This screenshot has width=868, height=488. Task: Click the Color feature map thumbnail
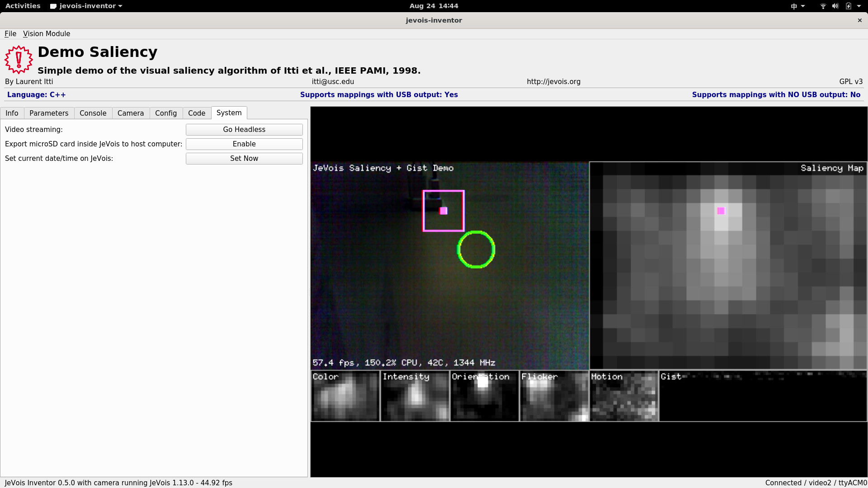coord(345,396)
